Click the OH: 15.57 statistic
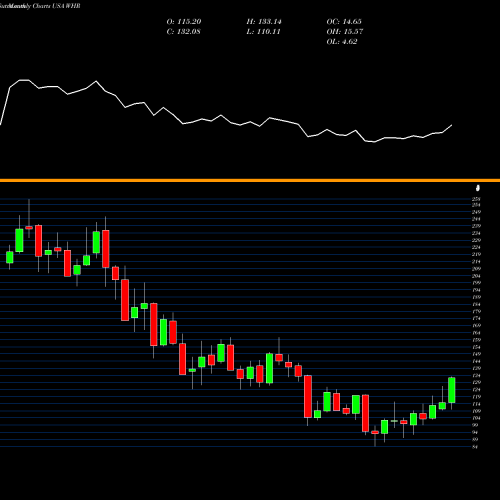 tap(345, 32)
